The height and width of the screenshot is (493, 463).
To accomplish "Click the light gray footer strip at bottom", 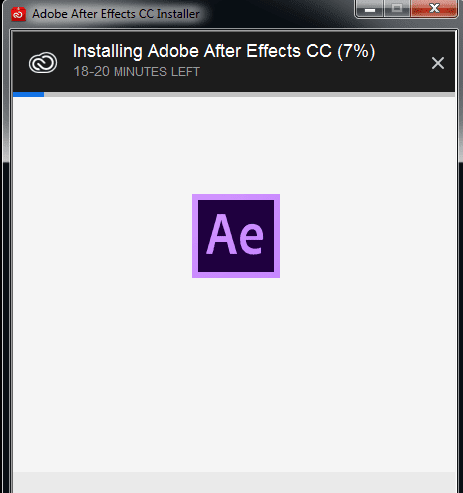I will pyautogui.click(x=234, y=482).
